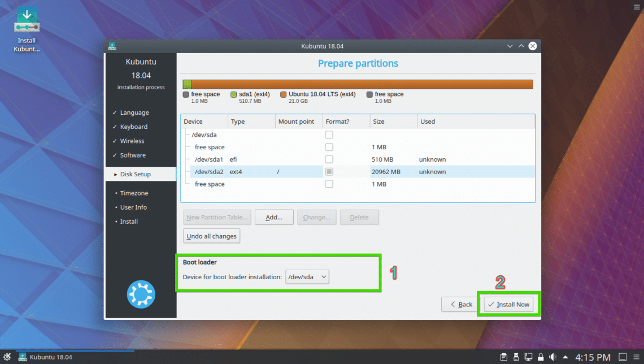Open the desktop toolbox menu at top-right corner
Screen dimensions: 644x364
point(637,7)
